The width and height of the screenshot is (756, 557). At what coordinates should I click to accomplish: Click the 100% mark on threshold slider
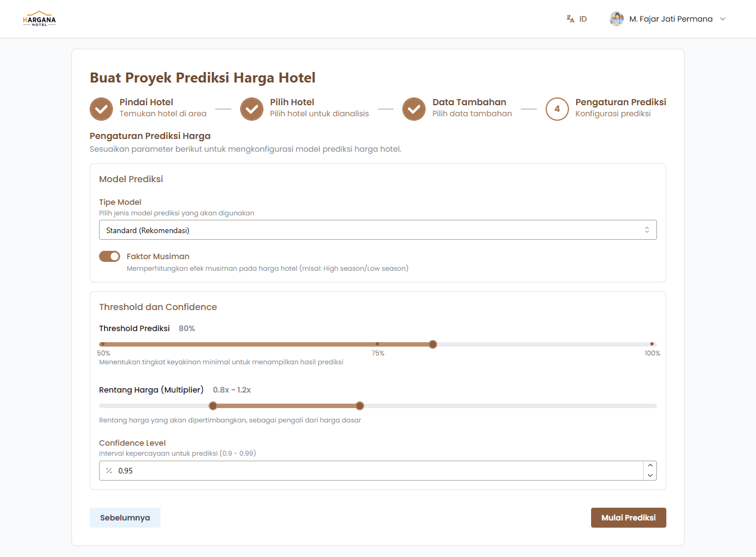click(652, 344)
